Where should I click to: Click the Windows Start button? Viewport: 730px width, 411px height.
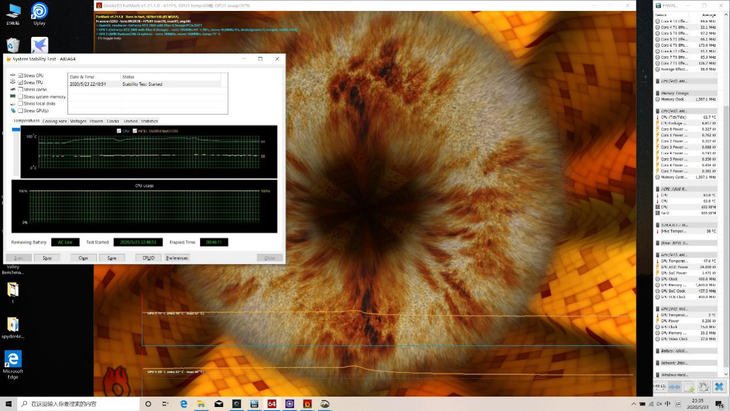coord(8,404)
